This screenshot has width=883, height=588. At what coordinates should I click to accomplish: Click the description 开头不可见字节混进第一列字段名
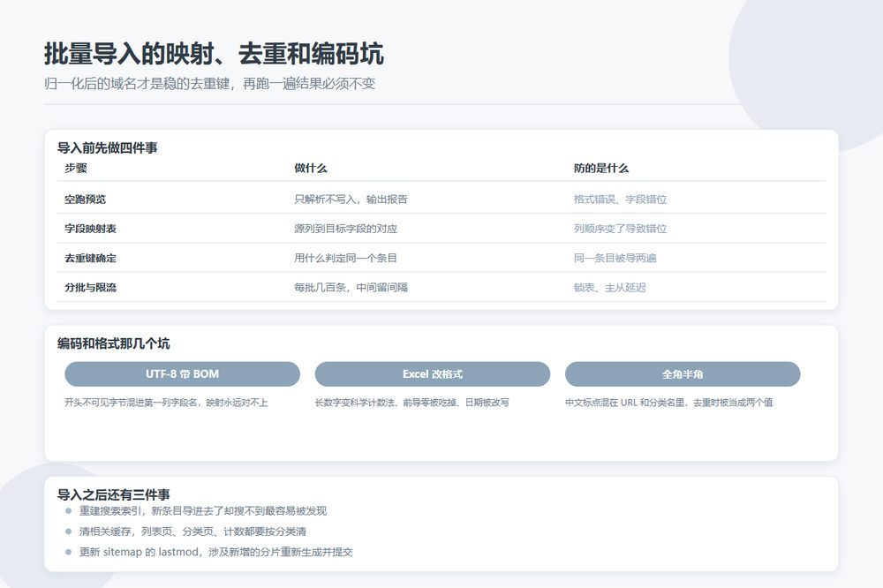coord(166,402)
